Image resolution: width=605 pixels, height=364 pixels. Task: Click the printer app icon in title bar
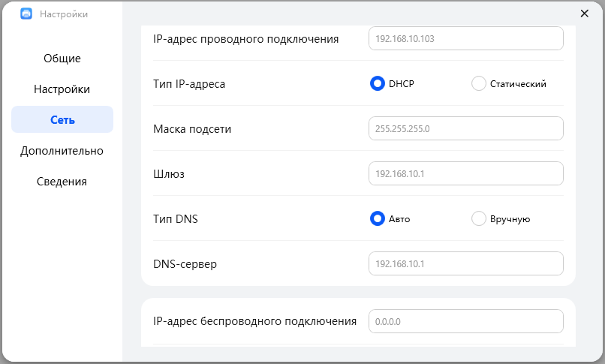click(26, 14)
